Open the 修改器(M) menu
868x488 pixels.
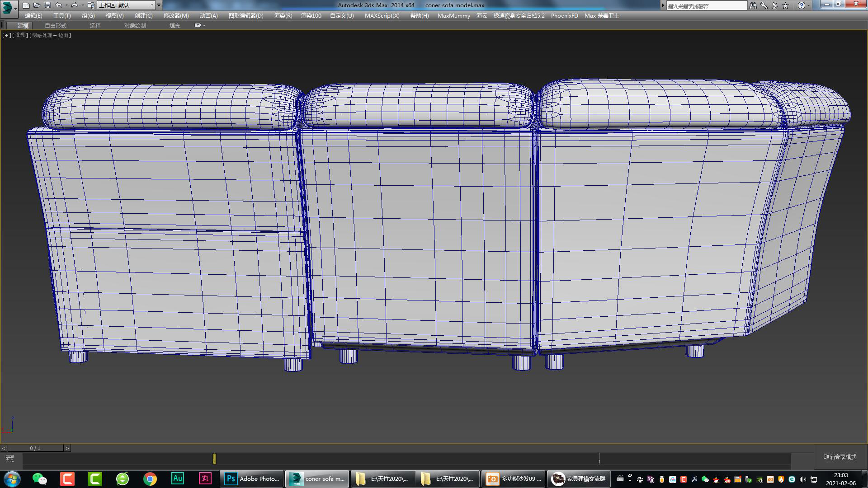[x=176, y=15]
